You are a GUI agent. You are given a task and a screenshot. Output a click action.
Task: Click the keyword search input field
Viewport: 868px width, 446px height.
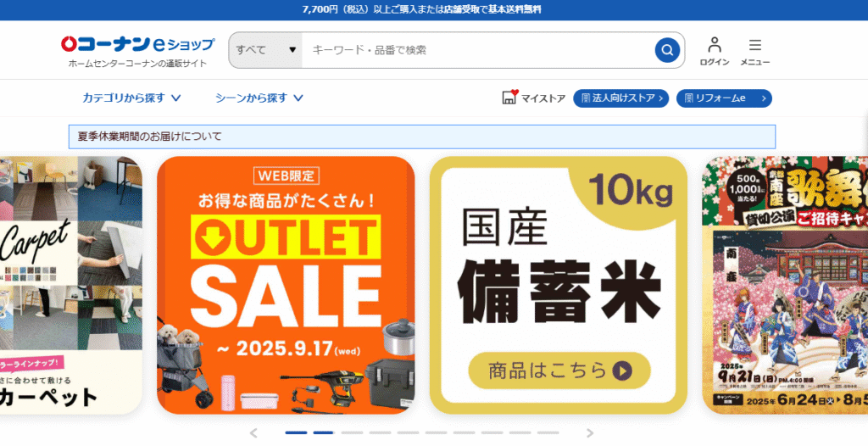(478, 50)
